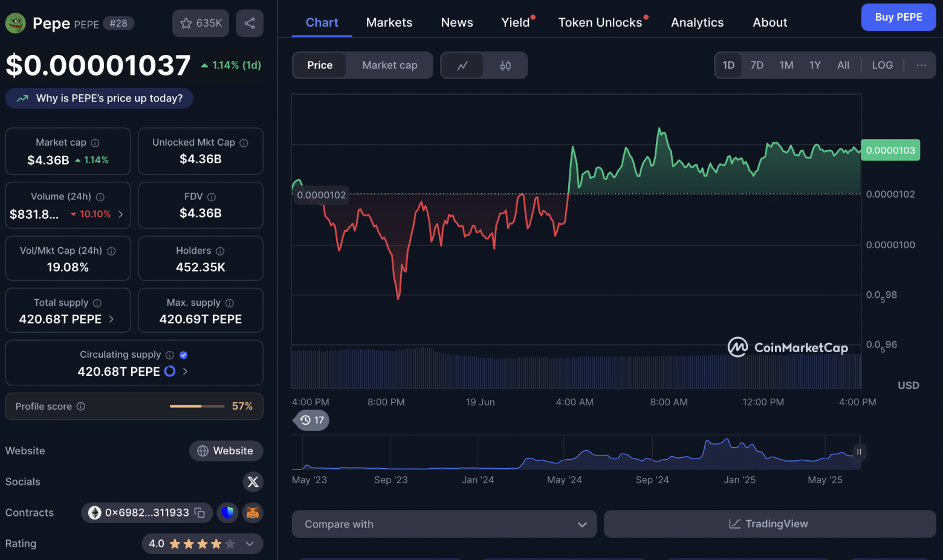Click Volume (24h) info icon
This screenshot has width=943, height=560.
100,197
